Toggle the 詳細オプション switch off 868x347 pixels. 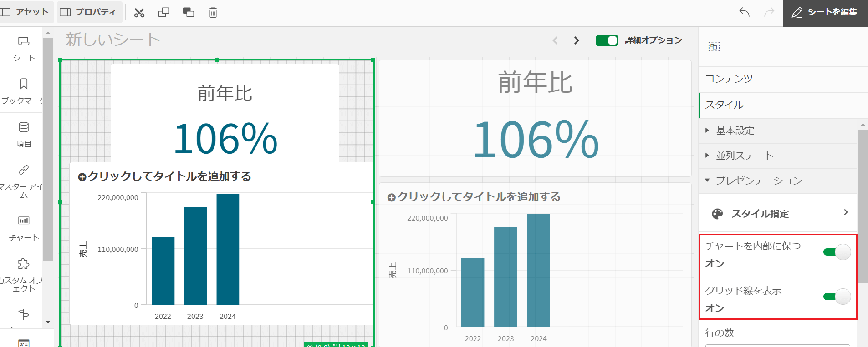(607, 40)
